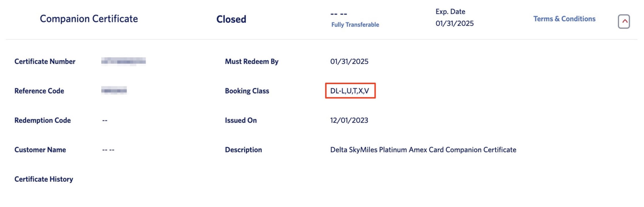Click the Booking Class field label
The height and width of the screenshot is (207, 644).
click(247, 91)
